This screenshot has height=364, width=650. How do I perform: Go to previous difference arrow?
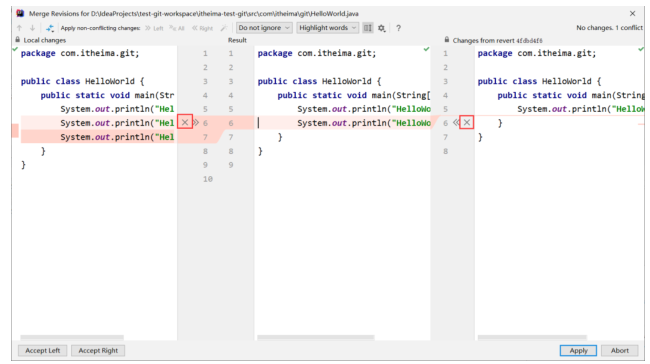19,28
